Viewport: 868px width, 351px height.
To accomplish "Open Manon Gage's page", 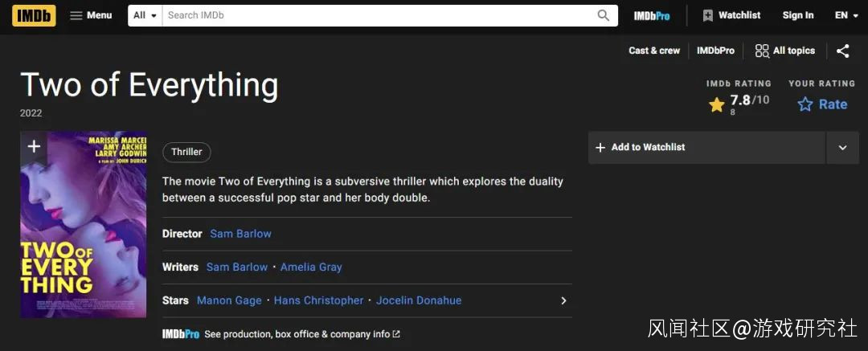I will click(229, 300).
